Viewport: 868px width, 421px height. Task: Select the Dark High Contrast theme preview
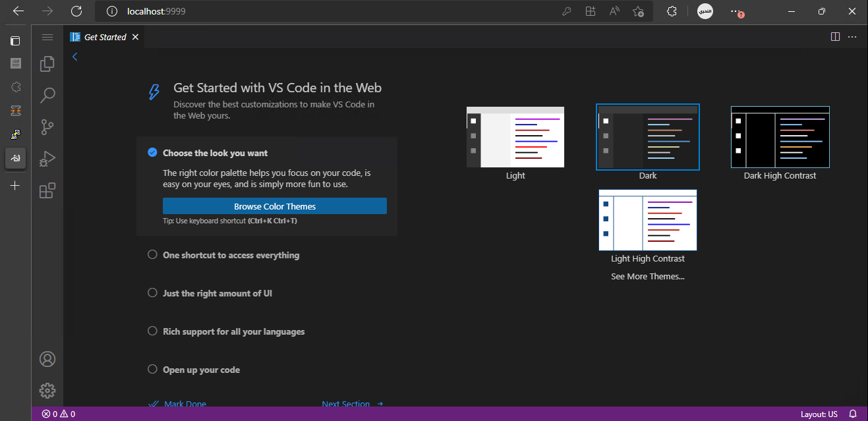pos(780,137)
